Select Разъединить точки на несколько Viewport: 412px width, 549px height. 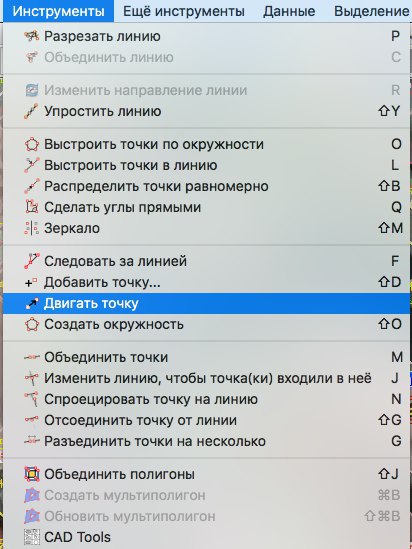click(x=207, y=441)
